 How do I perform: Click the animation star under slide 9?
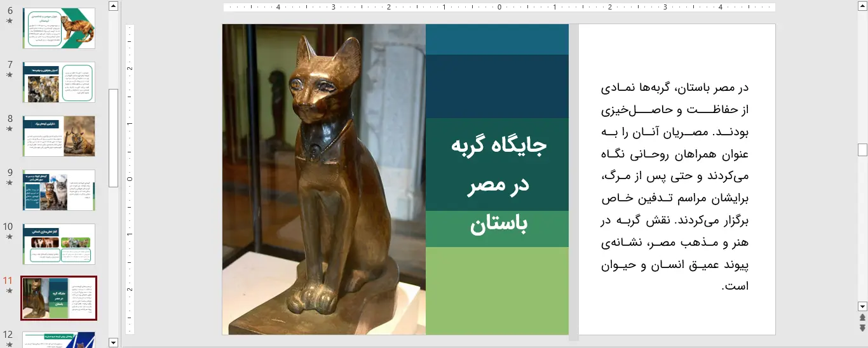click(x=9, y=183)
